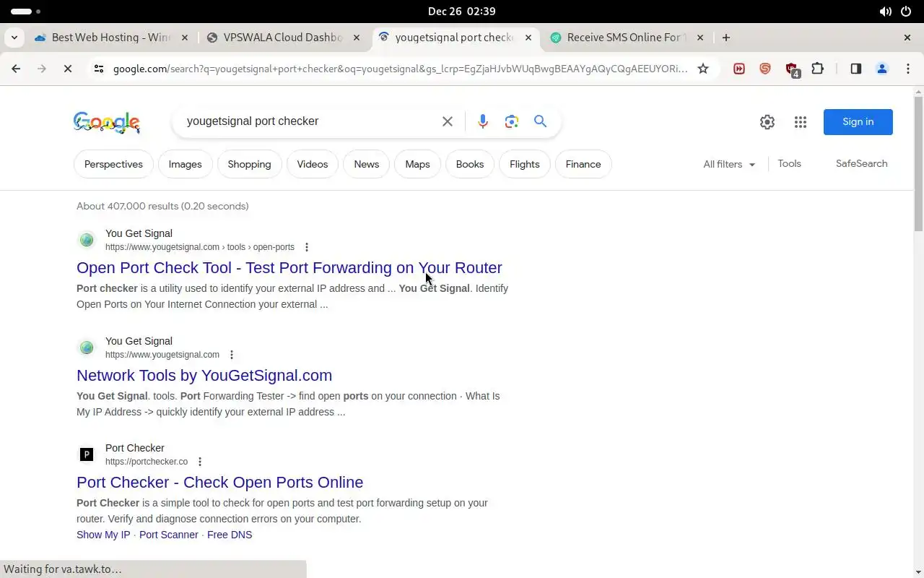Close the VPSWALA Cloud Dashboard tab

tap(356, 38)
